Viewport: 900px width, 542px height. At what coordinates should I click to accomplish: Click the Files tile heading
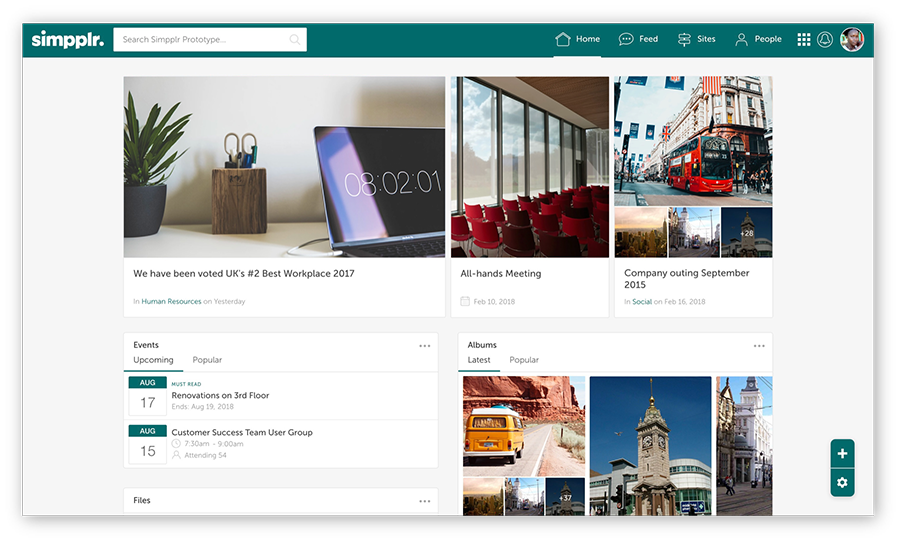point(142,501)
